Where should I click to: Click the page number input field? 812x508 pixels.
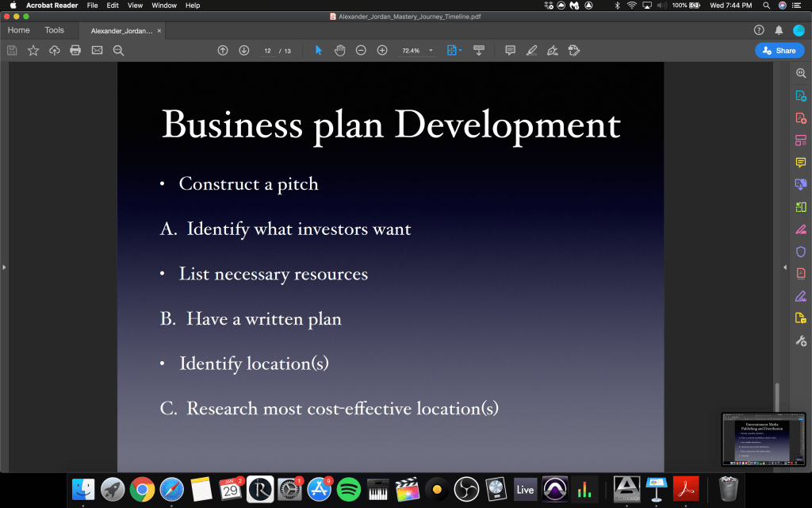pyautogui.click(x=268, y=50)
